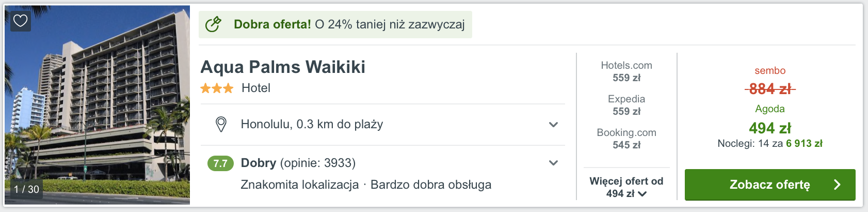Click the crossed-out sembo 884 zł price
Image resolution: width=868 pixels, height=212 pixels.
(x=770, y=89)
